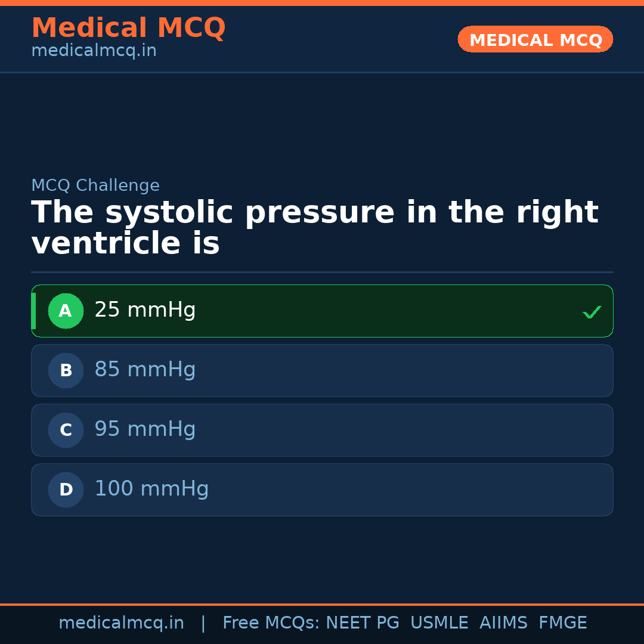This screenshot has width=644, height=644.
Task: Click the B option letter circle
Action: tap(66, 370)
